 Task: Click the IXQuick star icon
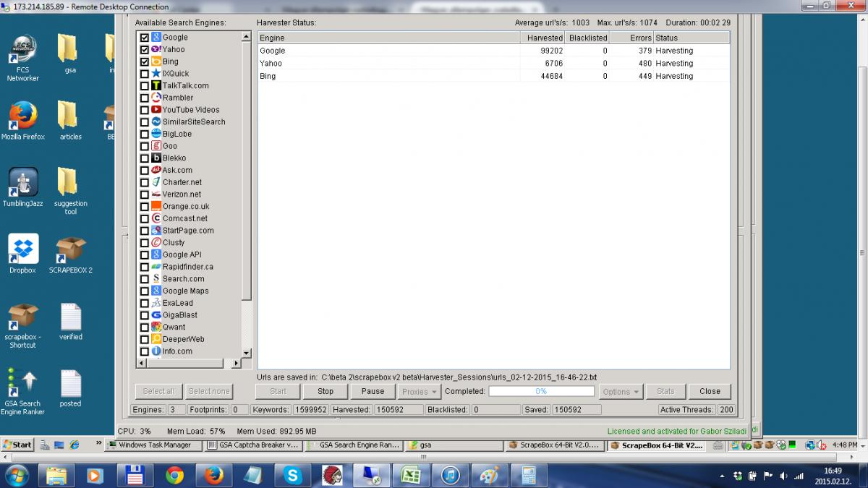[x=156, y=73]
